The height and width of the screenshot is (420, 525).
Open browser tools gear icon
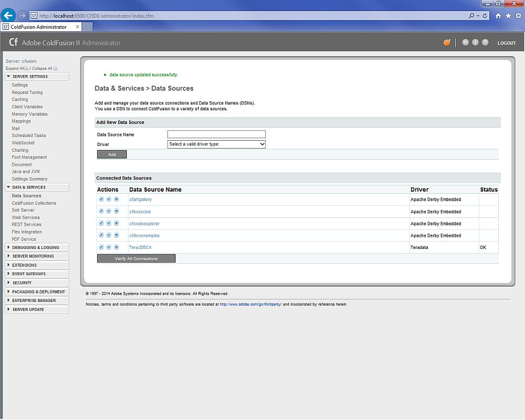pyautogui.click(x=518, y=16)
